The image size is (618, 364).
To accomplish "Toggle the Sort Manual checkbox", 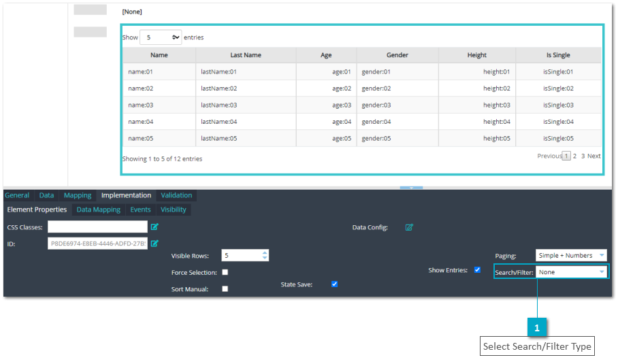I will click(225, 288).
